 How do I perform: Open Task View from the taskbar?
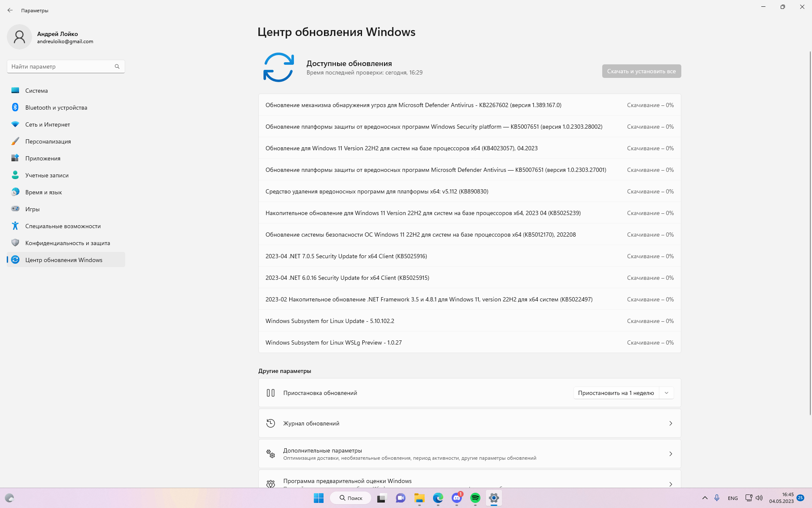(381, 498)
